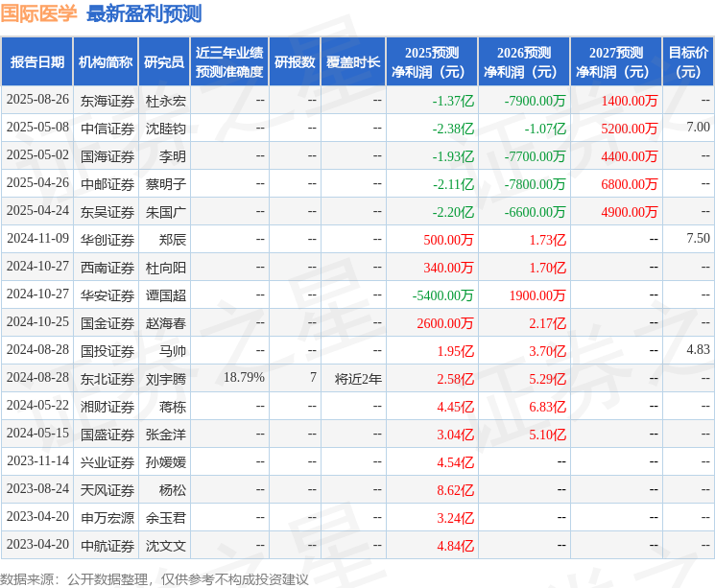Click value 1400.00万

(630, 101)
